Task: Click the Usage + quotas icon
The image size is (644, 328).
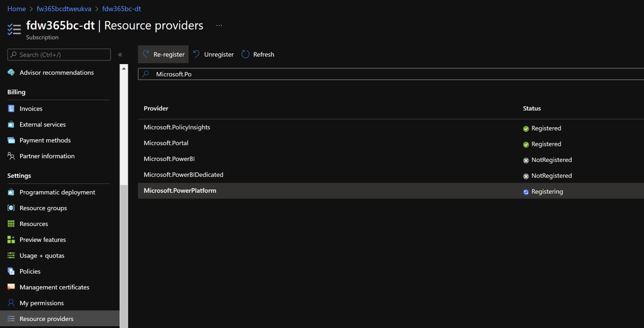Action: tap(11, 256)
